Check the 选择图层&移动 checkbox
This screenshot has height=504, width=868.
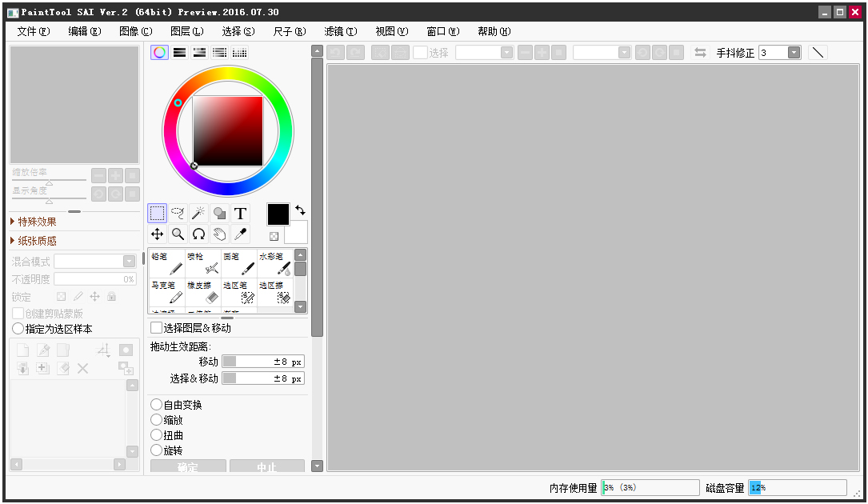point(156,327)
